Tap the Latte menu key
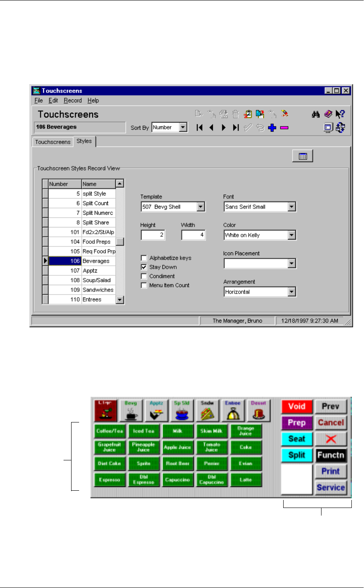 pos(246,480)
